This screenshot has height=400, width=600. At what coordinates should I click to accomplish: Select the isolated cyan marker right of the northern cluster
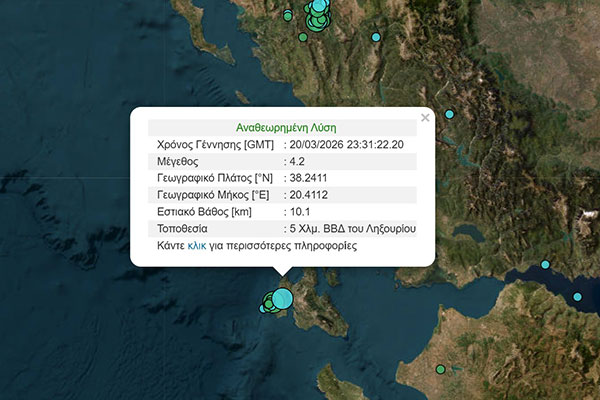coord(376,37)
